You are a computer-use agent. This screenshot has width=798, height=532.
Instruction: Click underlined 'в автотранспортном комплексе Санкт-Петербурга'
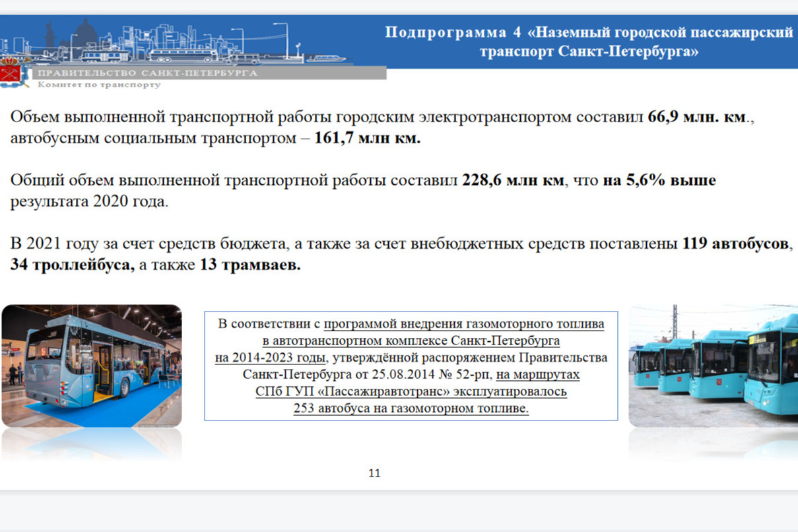(411, 341)
